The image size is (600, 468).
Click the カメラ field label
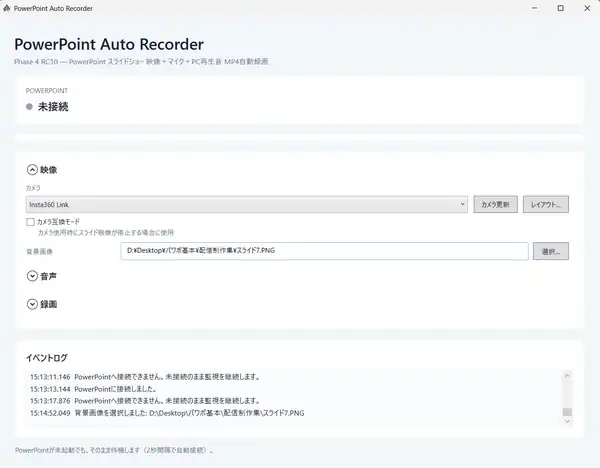tap(33, 188)
